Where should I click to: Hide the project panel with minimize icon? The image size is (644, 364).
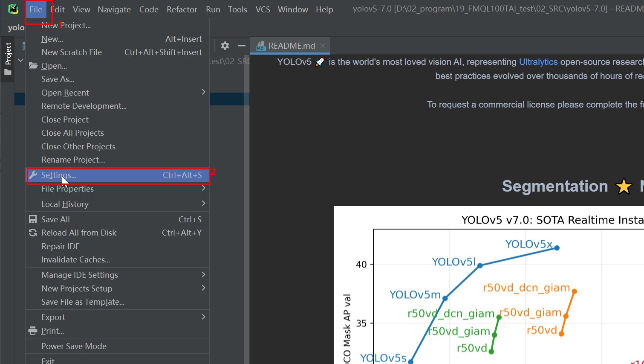point(242,46)
